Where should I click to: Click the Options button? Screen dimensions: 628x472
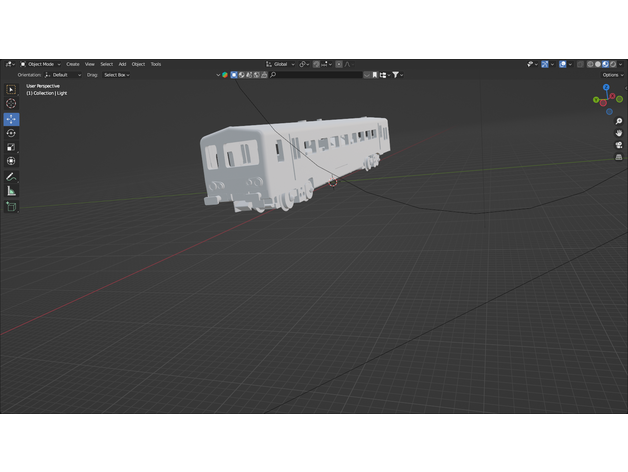pyautogui.click(x=612, y=75)
